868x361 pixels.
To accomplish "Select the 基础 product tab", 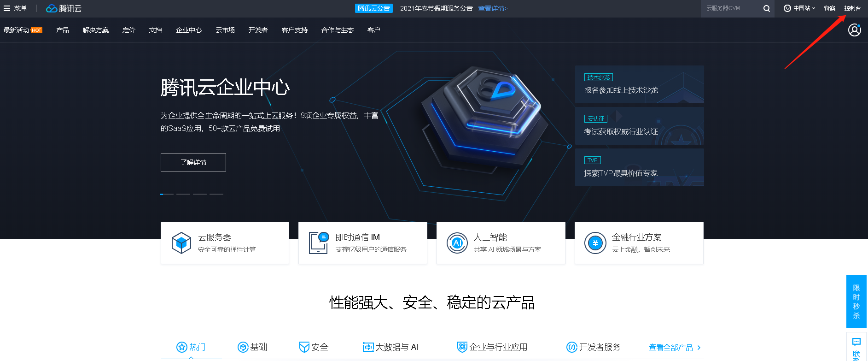I will pyautogui.click(x=252, y=347).
